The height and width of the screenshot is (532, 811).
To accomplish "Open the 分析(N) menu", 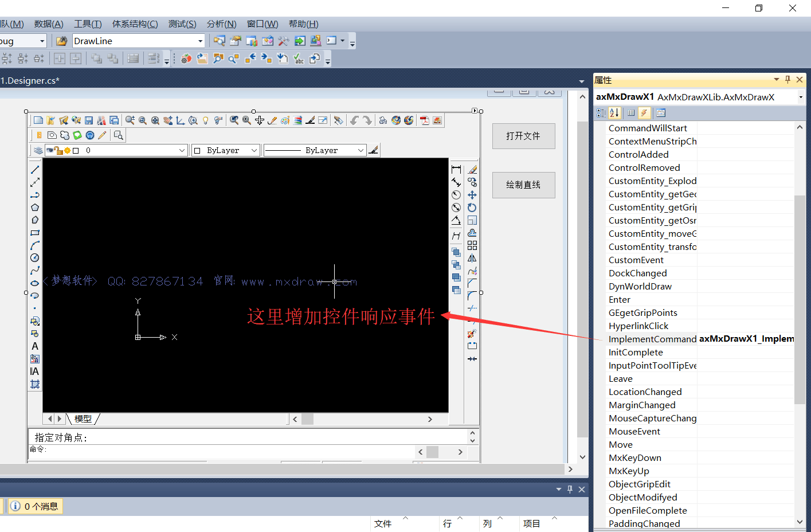I will pyautogui.click(x=221, y=24).
